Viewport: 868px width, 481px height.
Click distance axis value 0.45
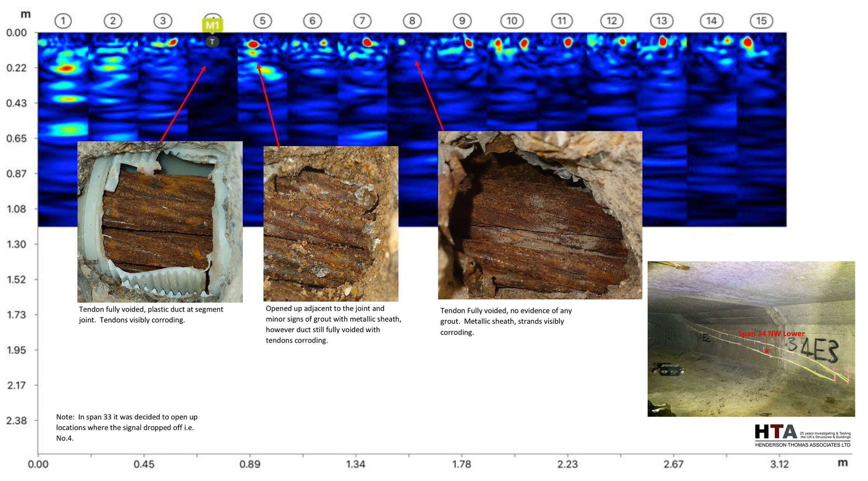pos(144,464)
